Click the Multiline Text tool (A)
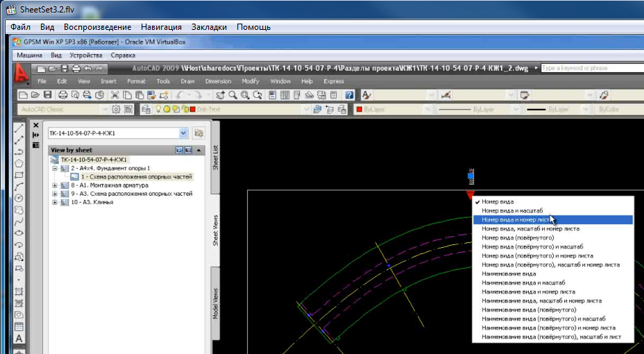 click(x=19, y=339)
